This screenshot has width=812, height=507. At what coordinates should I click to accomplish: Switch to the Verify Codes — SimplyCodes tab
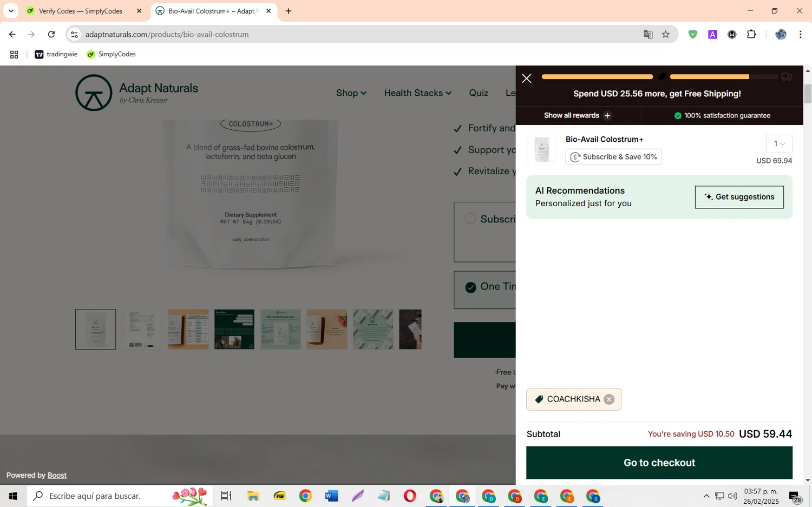click(81, 11)
